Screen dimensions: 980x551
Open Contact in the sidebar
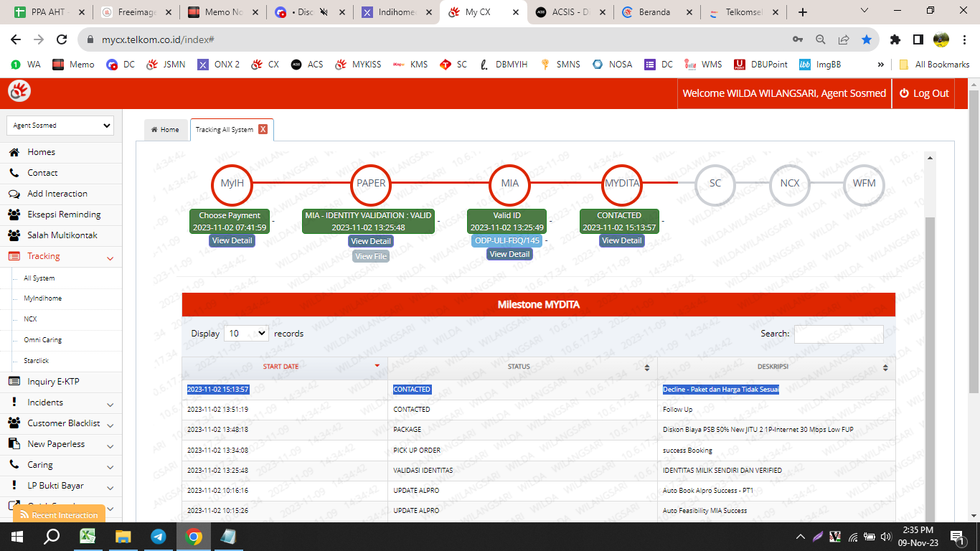(42, 173)
